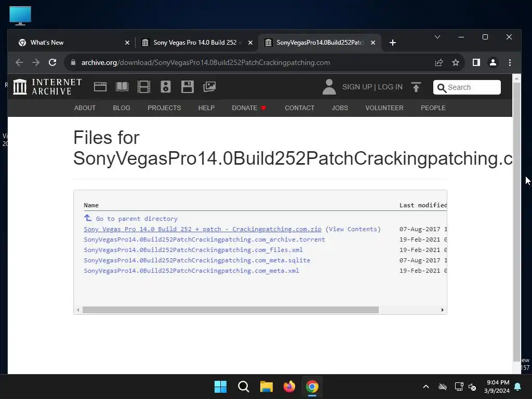
Task: Open the _meta.xml file link
Action: [191, 271]
